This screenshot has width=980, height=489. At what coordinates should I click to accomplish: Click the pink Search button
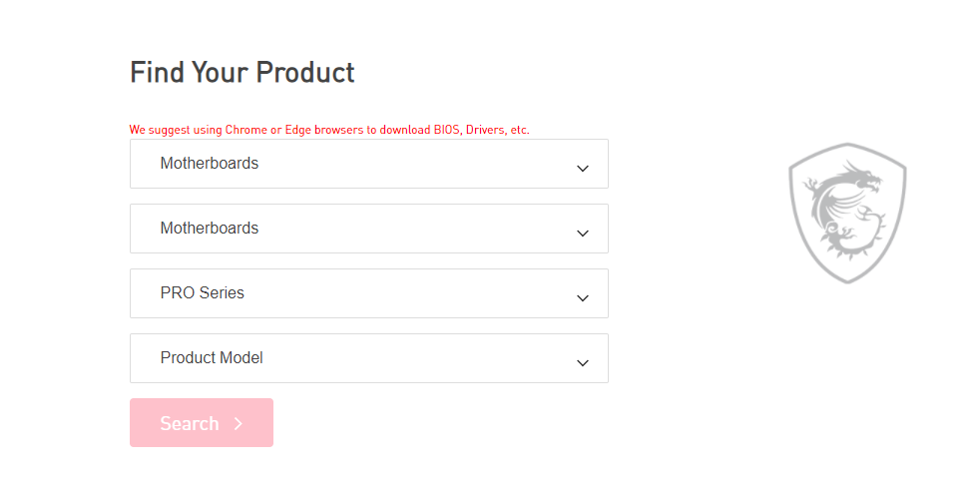click(x=202, y=423)
